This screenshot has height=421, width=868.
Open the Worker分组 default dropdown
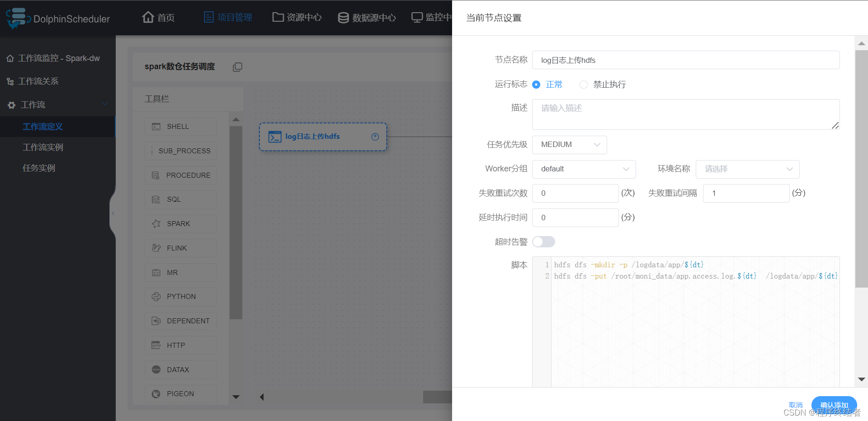coord(584,169)
